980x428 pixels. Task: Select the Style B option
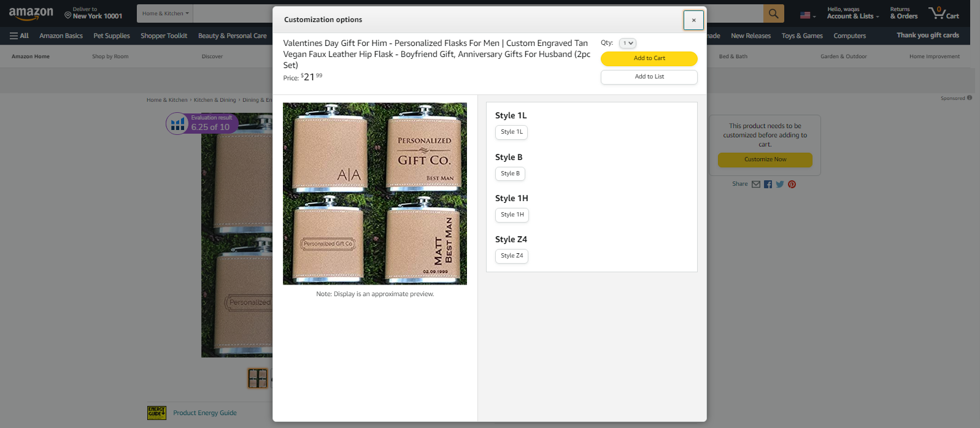tap(510, 174)
